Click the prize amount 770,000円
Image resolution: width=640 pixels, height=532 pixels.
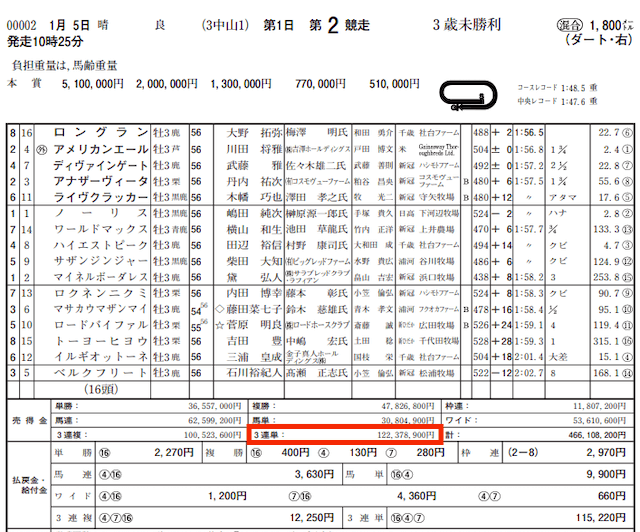[x=320, y=84]
